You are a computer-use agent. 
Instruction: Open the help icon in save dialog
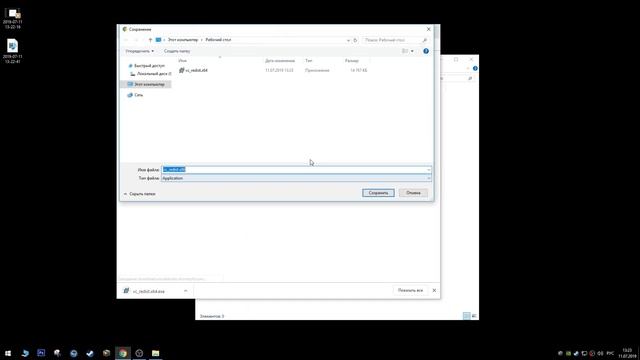[x=426, y=51]
